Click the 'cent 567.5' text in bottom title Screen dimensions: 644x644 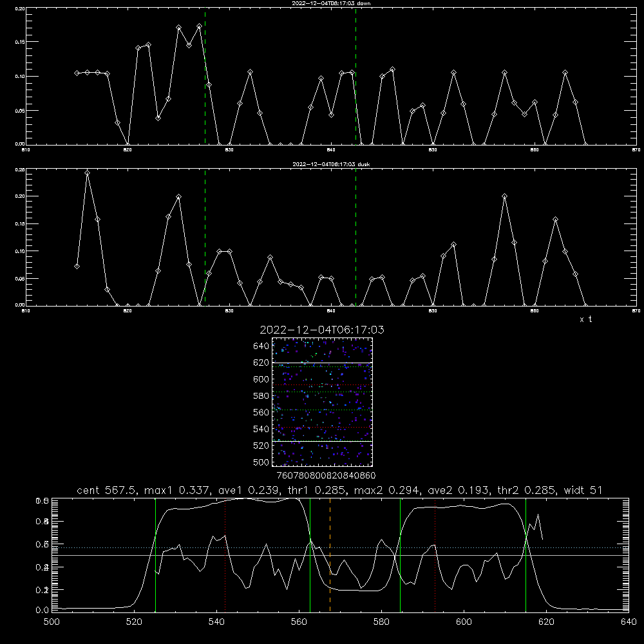click(x=108, y=490)
